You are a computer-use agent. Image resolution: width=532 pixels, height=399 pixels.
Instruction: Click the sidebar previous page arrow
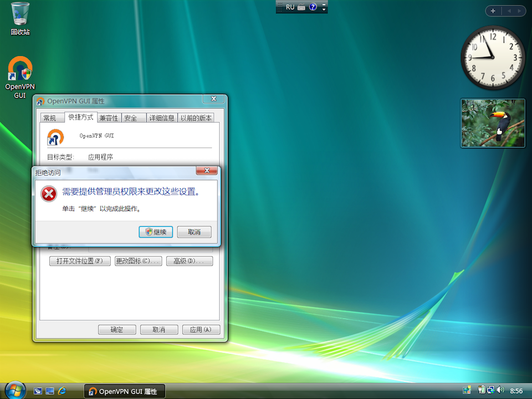tap(509, 11)
